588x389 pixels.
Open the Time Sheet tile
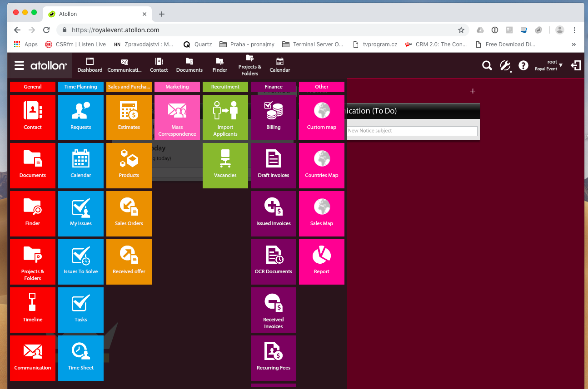coord(80,358)
